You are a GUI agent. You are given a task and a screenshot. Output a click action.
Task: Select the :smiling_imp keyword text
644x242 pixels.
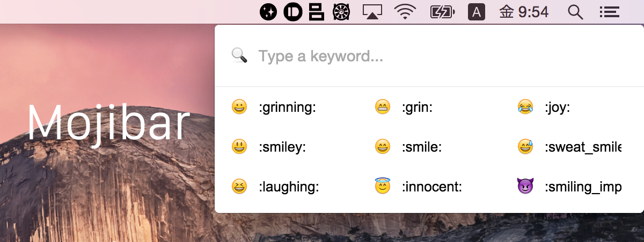click(x=583, y=187)
